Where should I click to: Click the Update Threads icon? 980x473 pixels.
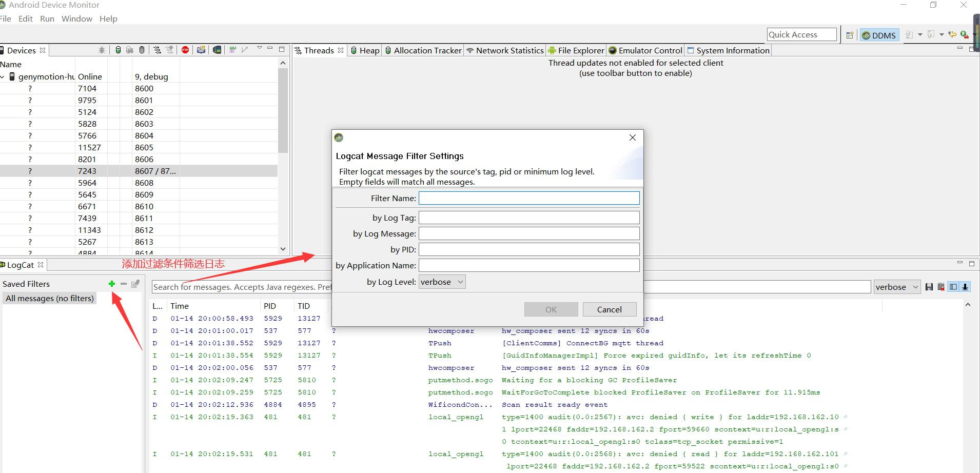(x=157, y=50)
